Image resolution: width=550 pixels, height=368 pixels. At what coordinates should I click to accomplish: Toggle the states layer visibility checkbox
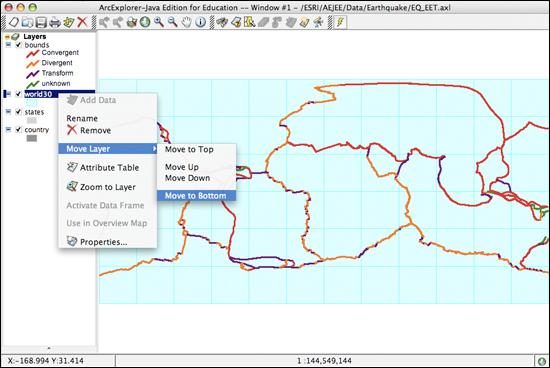click(x=19, y=112)
